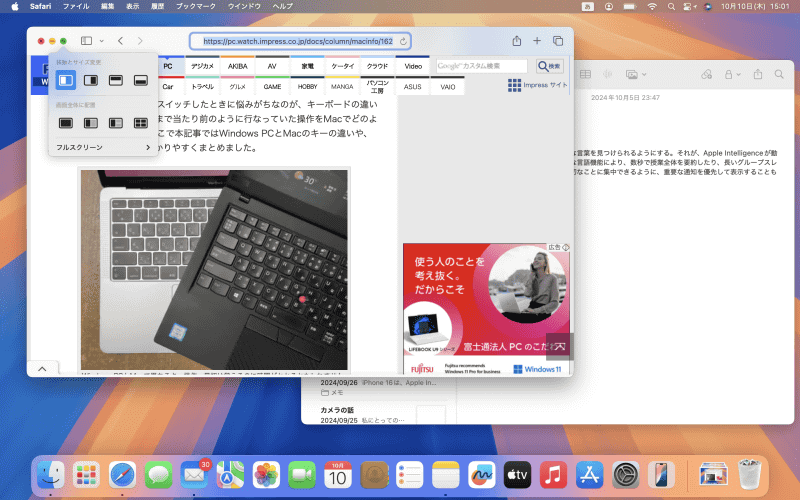
Task: Share the note from Notes toolbar
Action: 758,74
